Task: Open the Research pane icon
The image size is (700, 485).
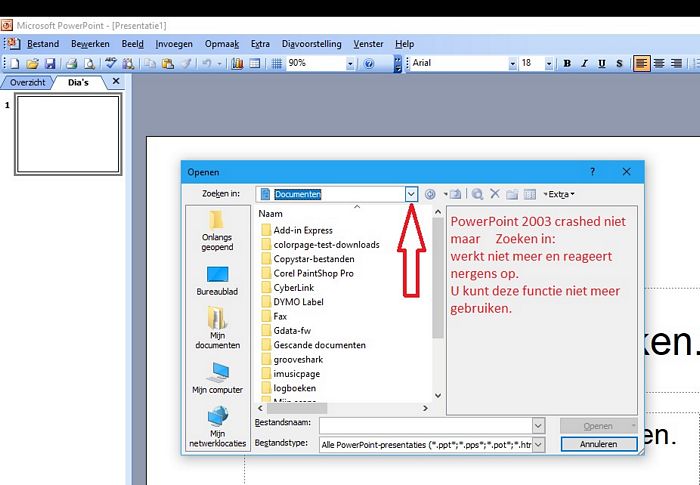Action: [x=128, y=63]
